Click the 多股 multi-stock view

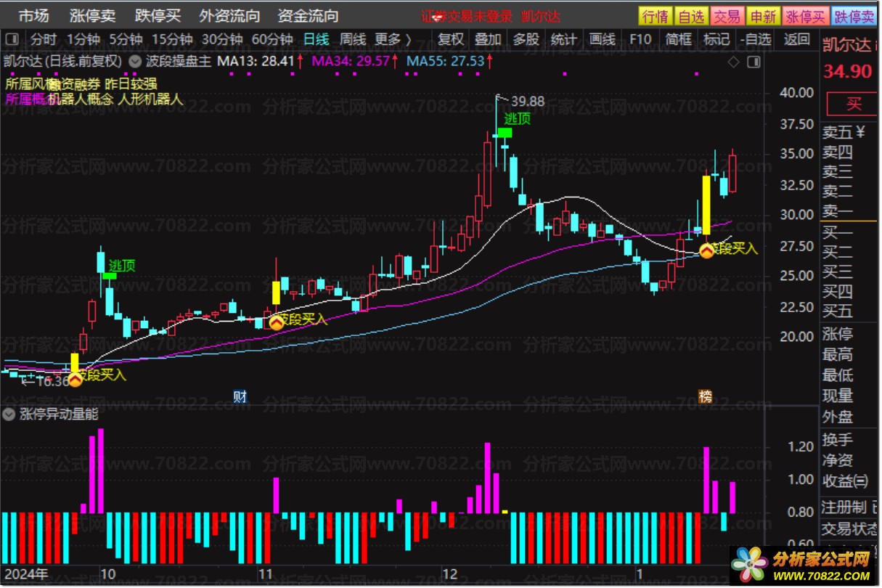[526, 39]
